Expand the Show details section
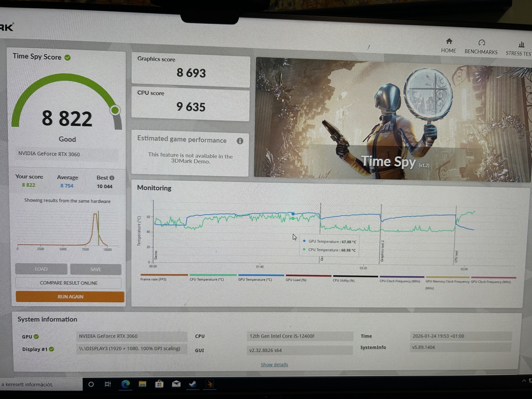The image size is (532, 399). 274,364
